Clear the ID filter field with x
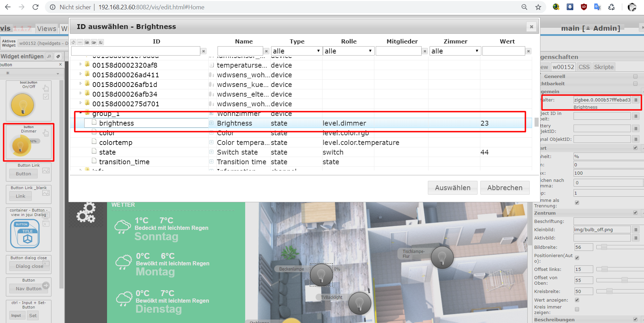This screenshot has height=323, width=644. click(204, 51)
